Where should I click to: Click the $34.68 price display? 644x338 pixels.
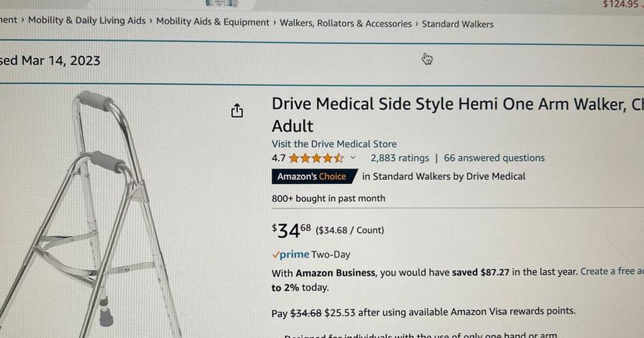click(x=291, y=230)
